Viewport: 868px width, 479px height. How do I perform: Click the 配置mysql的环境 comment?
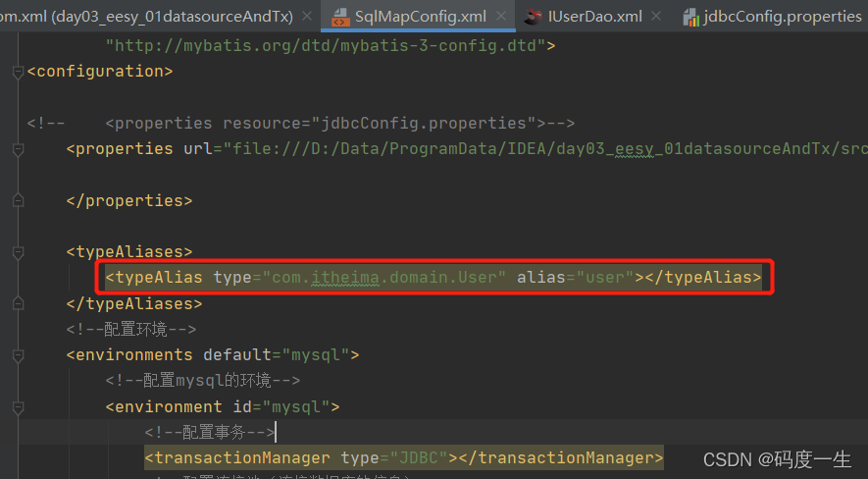point(203,381)
